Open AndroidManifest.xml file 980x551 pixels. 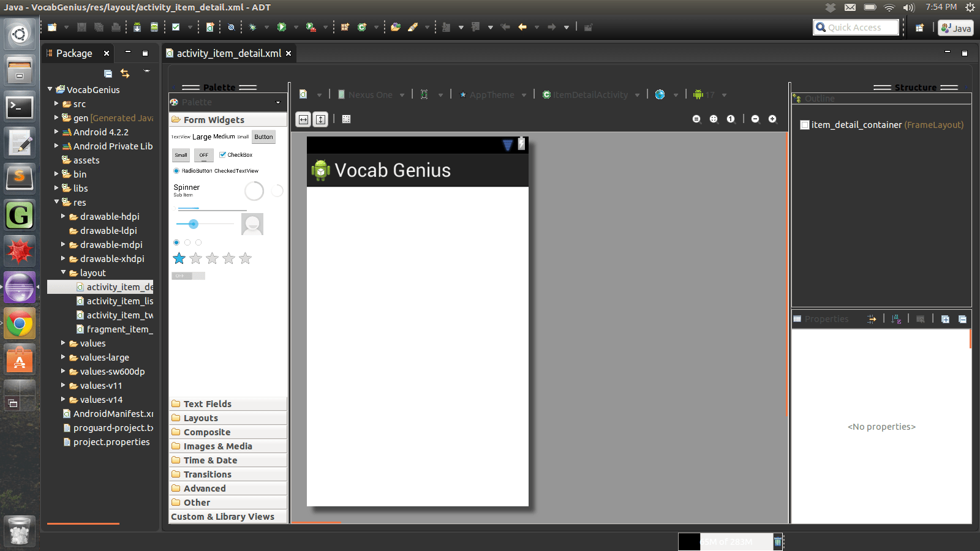click(108, 414)
